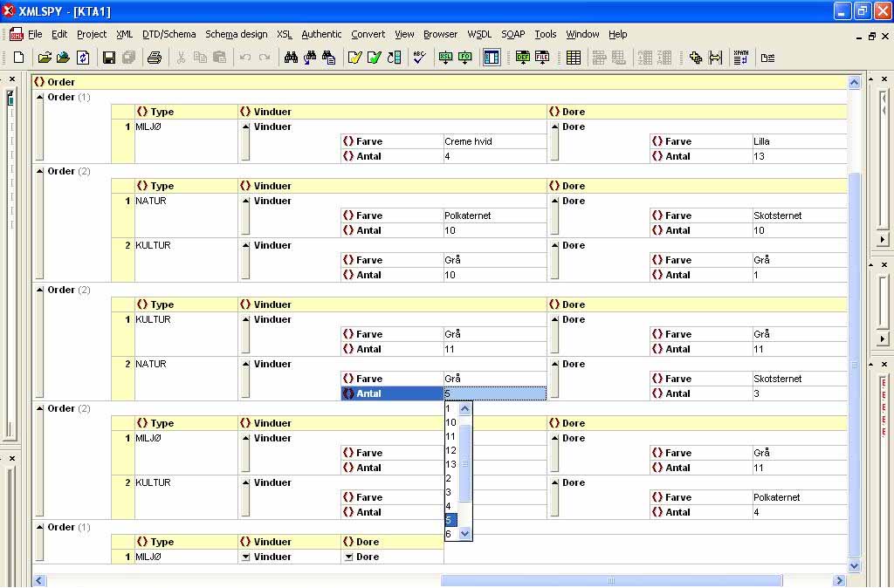Click the Find binoculars icon
The image size is (894, 588).
[291, 58]
